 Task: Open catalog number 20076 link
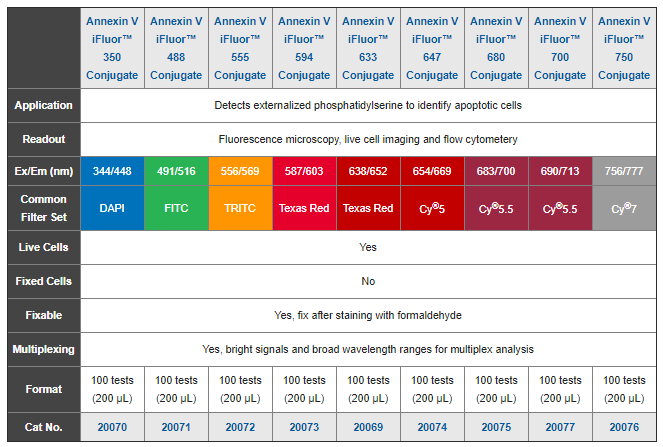pos(624,427)
